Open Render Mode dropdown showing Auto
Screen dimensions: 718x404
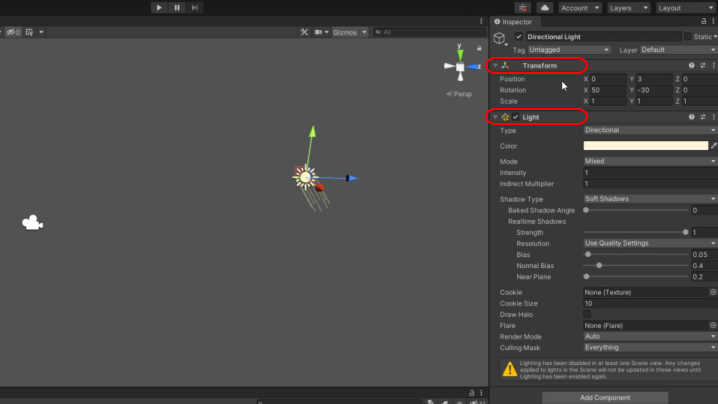click(x=650, y=336)
